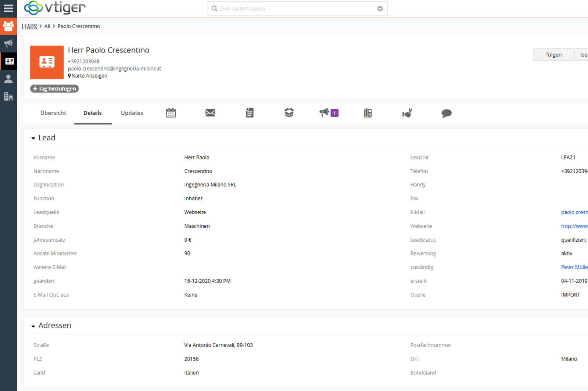Switch to the Updates tab
Viewport: 588px width, 391px height.
(132, 113)
